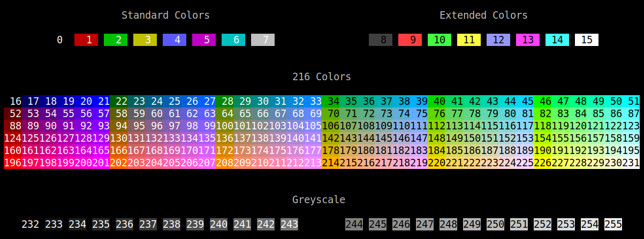The width and height of the screenshot is (644, 239).
Task: Click the "Extended Colors" heading text
Action: 483,15
